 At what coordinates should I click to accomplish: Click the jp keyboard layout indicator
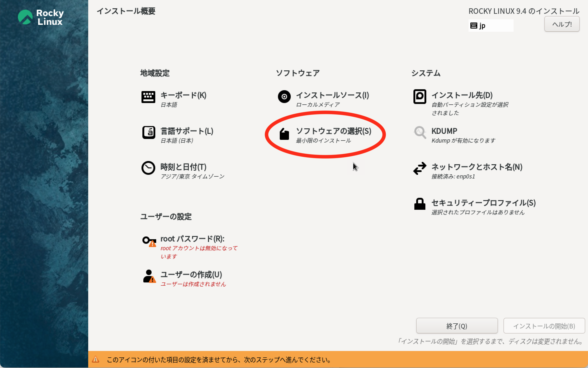[491, 26]
